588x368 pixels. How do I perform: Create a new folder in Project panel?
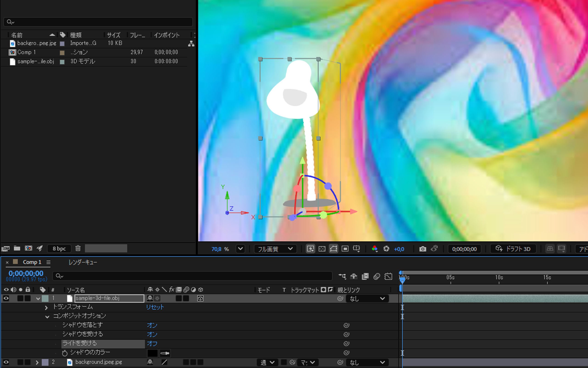pos(17,248)
